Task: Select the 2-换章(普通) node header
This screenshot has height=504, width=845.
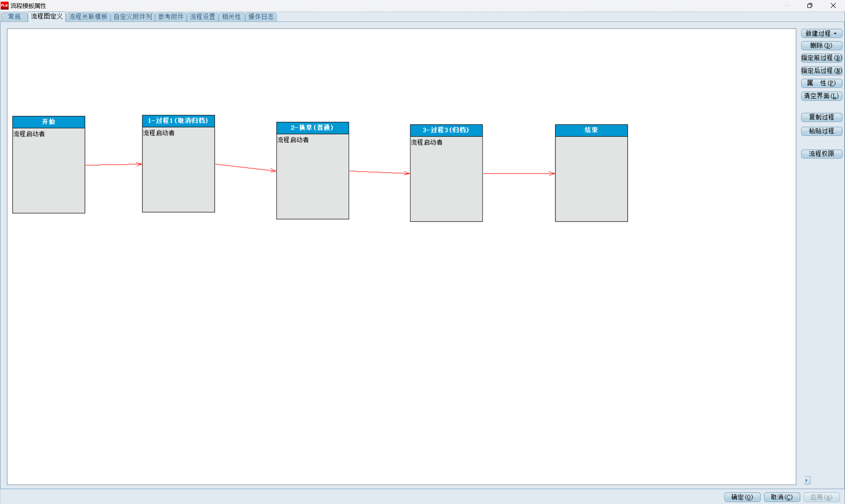Action: [313, 128]
